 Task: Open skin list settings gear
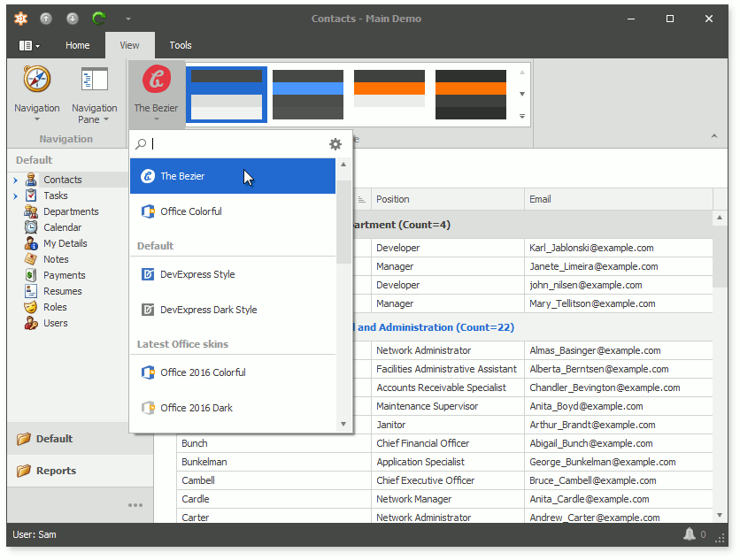[x=335, y=144]
